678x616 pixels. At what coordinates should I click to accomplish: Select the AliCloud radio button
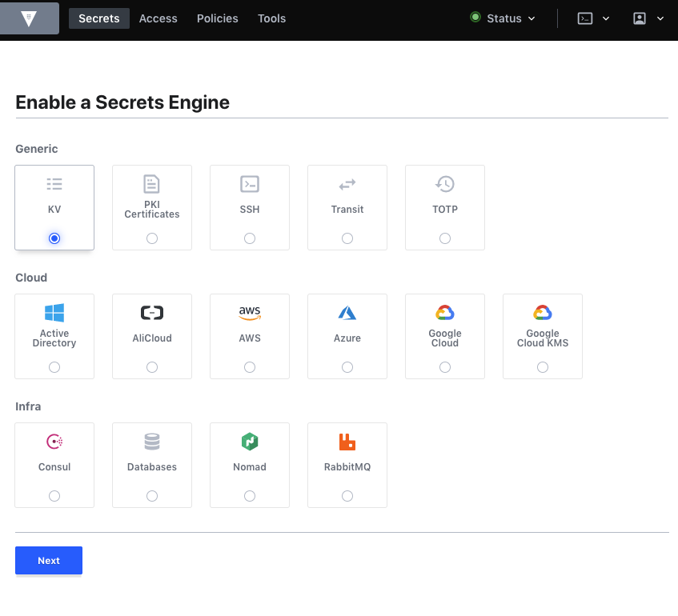[152, 367]
